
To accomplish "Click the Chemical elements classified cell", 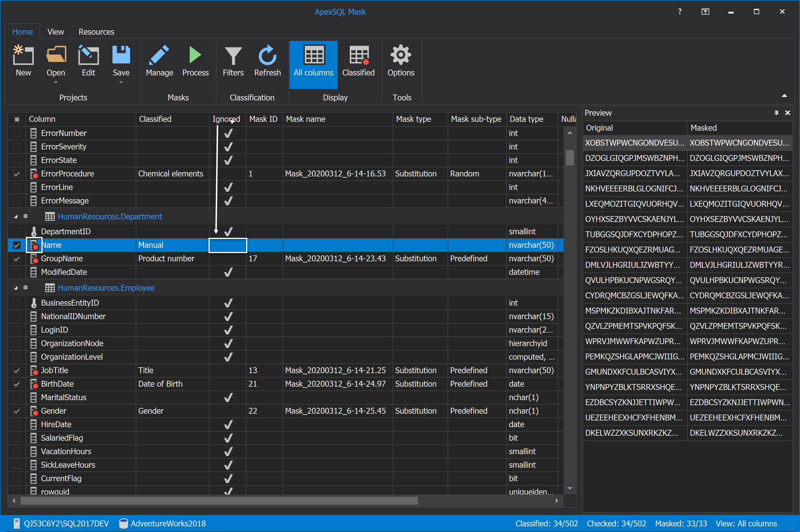I will point(173,174).
